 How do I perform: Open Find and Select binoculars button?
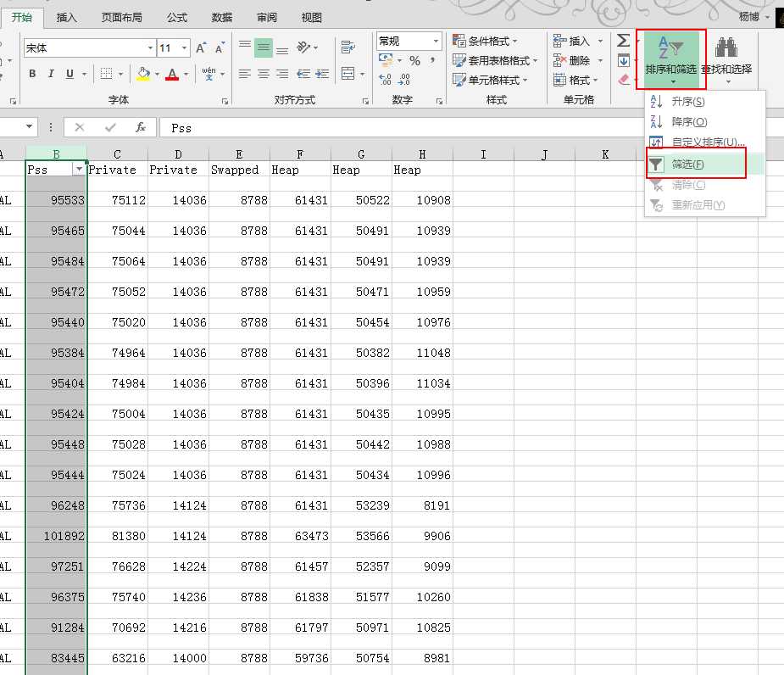point(726,59)
